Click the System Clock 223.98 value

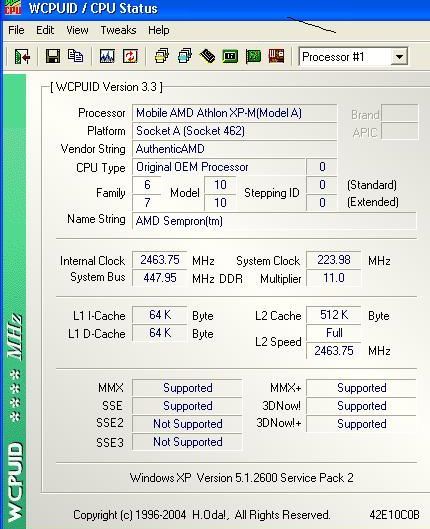[x=334, y=260]
